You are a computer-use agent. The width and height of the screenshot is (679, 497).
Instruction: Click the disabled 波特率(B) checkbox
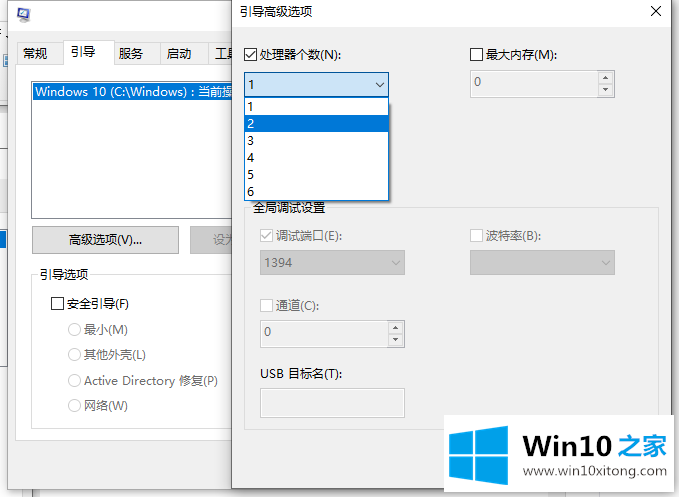coord(476,236)
